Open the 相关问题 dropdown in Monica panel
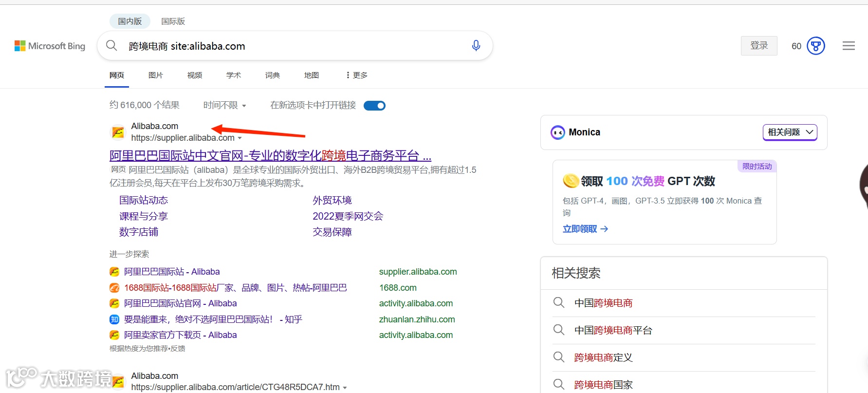Screen dimensions: 868x393 pos(790,132)
